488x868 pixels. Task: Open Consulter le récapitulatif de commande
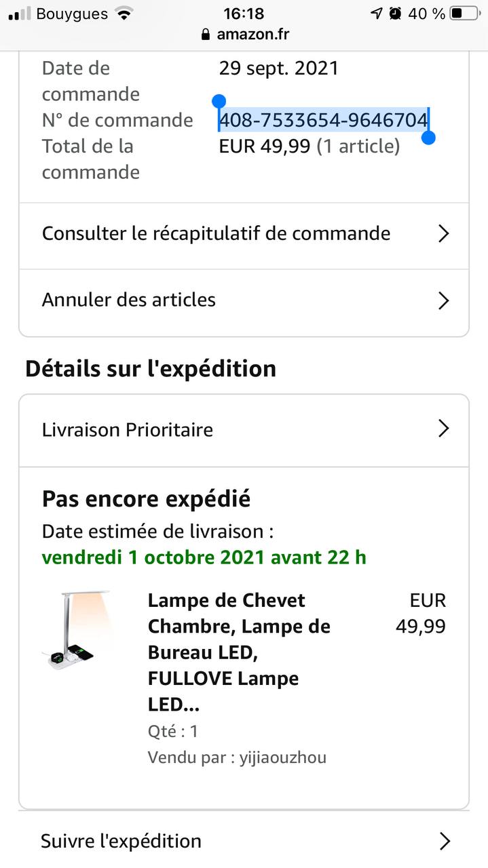pos(216,234)
